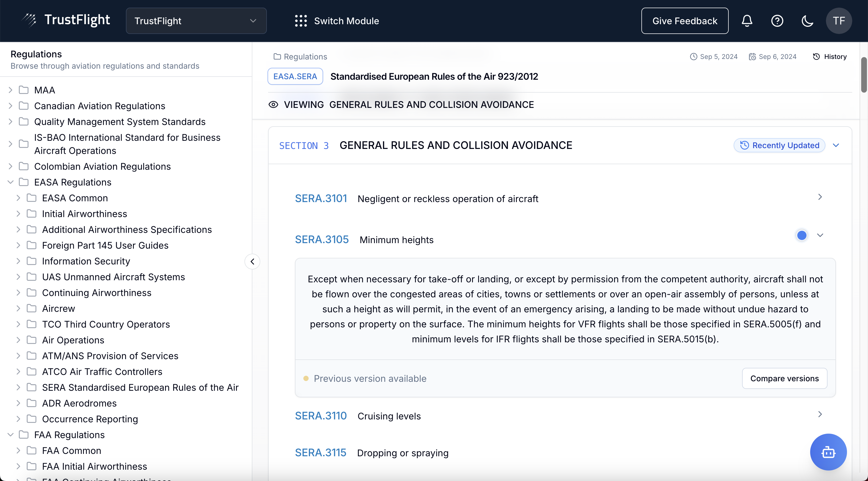Expand the EASA Common node
The width and height of the screenshot is (868, 481).
click(x=19, y=198)
